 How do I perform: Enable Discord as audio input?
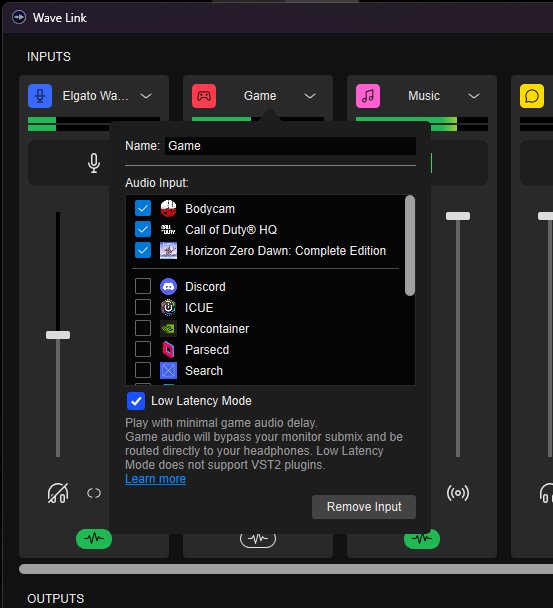[x=143, y=286]
